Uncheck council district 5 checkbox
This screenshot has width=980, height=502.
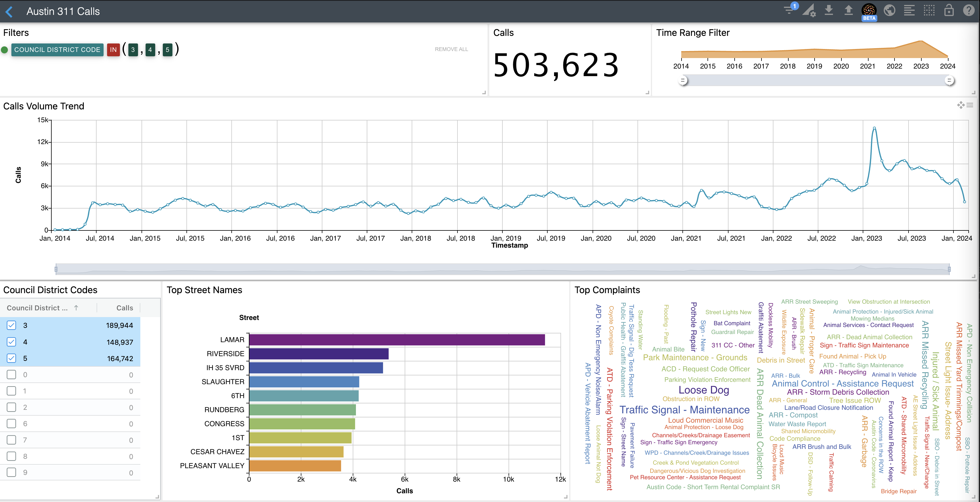pyautogui.click(x=11, y=358)
